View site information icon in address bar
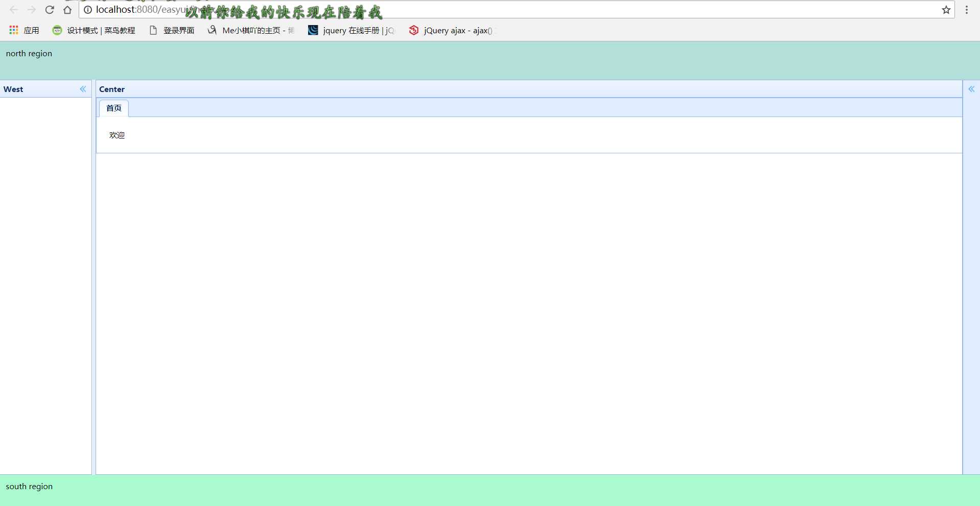Screen dimensions: 980x506 (88, 10)
